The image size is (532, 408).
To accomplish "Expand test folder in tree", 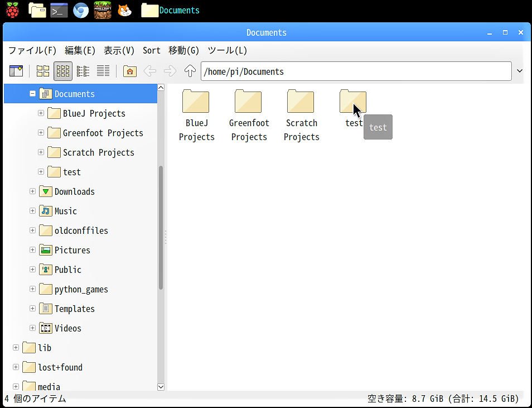I will coord(41,171).
